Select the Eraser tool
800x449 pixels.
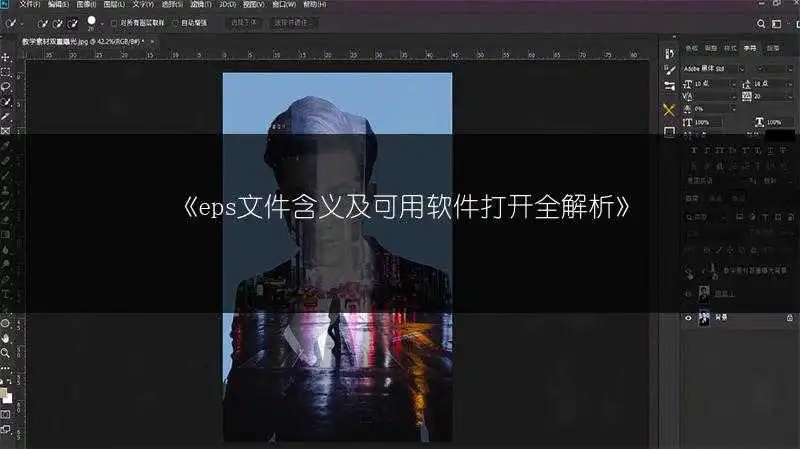point(6,220)
